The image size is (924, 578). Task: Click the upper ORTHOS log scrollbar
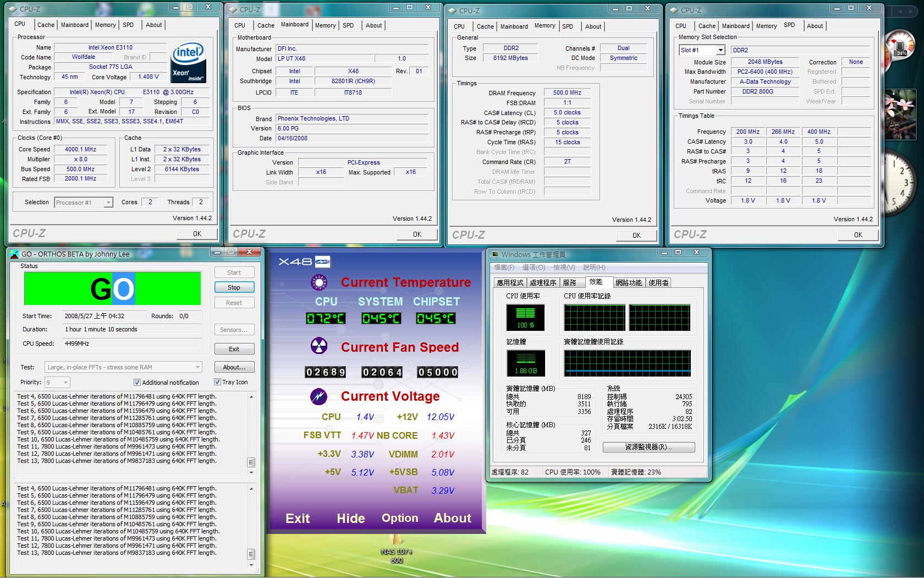[251, 434]
